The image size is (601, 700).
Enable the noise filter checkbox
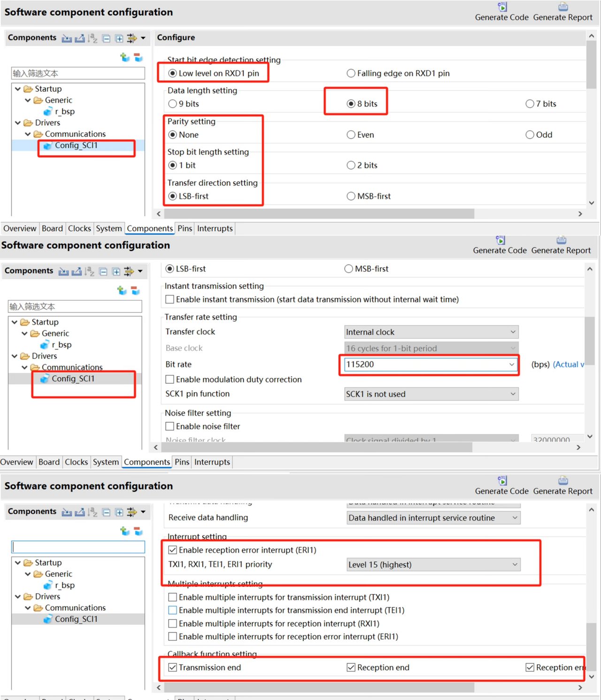170,427
